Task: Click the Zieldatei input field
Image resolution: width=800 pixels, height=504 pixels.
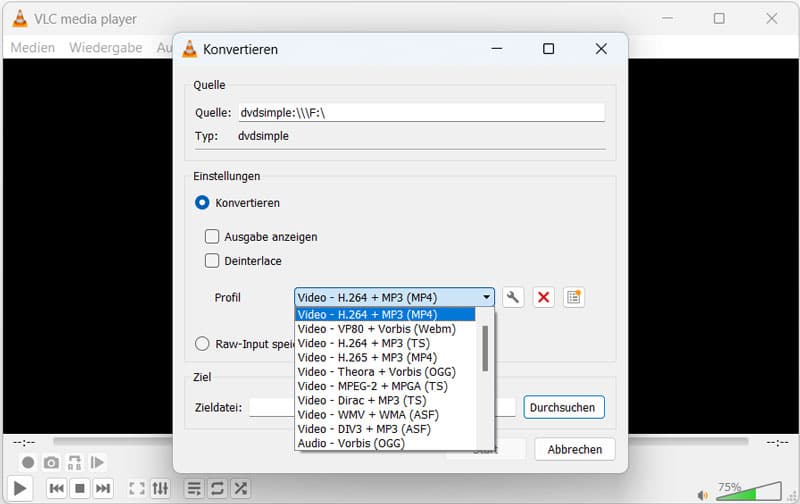Action: 382,407
